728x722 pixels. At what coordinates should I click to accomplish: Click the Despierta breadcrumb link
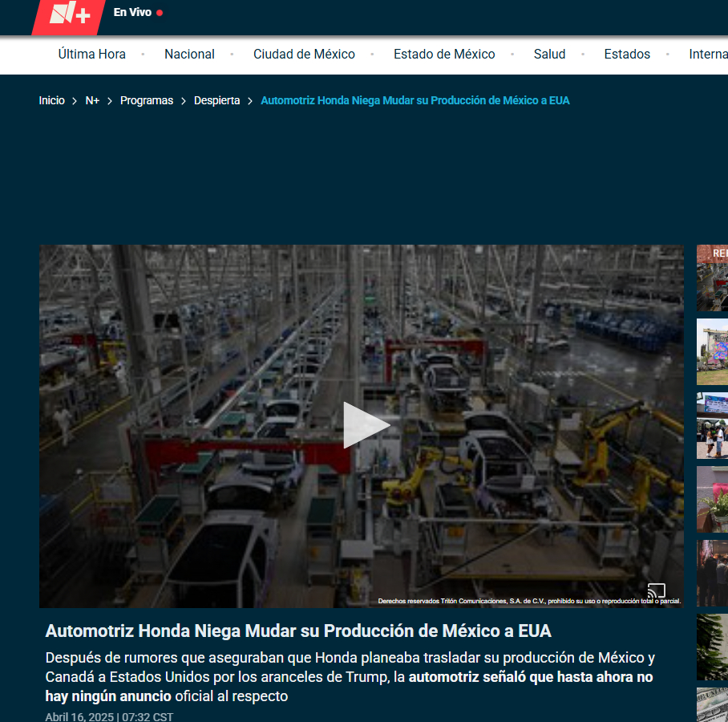pyautogui.click(x=216, y=100)
